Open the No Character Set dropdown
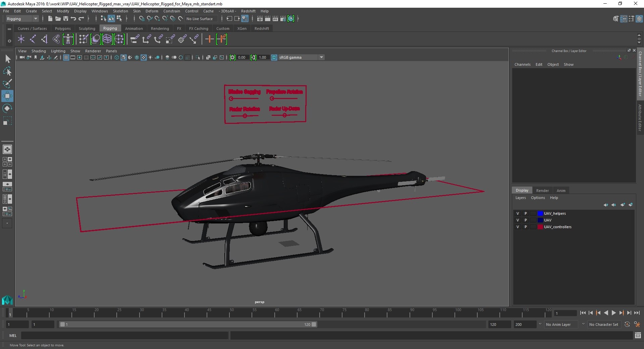The height and width of the screenshot is (349, 644). coord(604,325)
